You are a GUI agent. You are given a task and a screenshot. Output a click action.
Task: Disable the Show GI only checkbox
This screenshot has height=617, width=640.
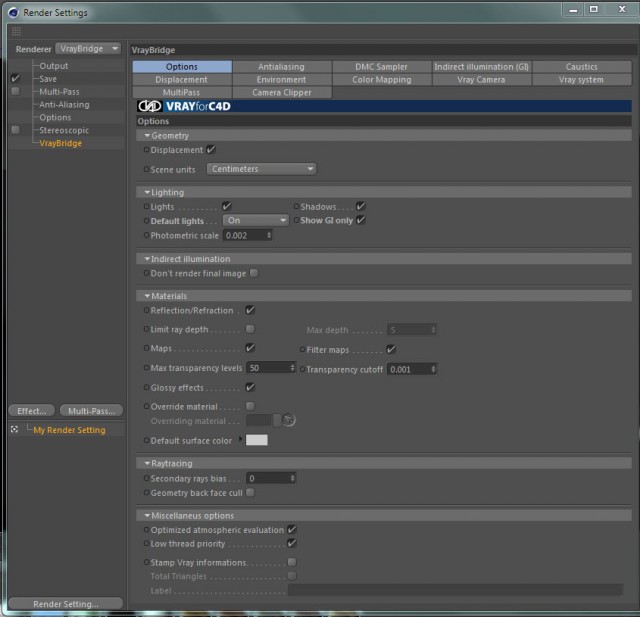[x=360, y=220]
